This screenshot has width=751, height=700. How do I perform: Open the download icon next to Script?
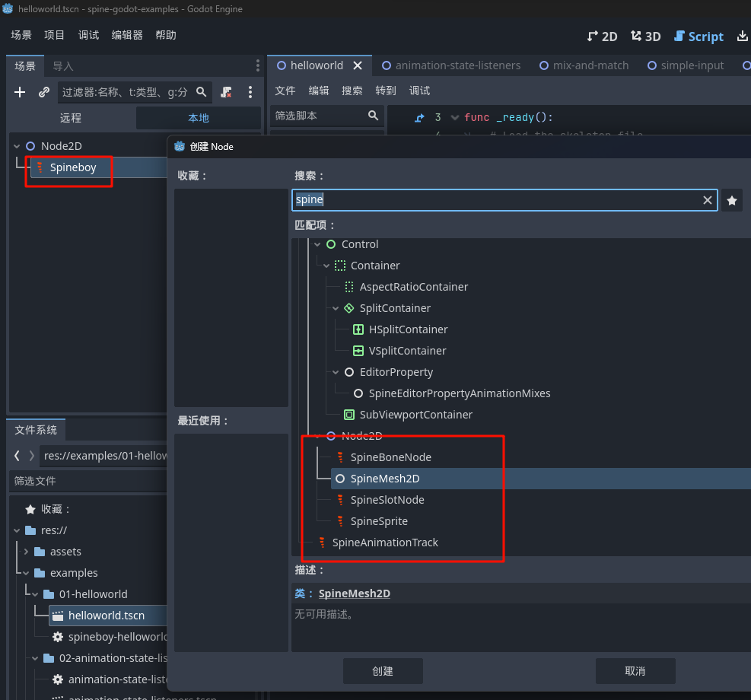point(742,36)
